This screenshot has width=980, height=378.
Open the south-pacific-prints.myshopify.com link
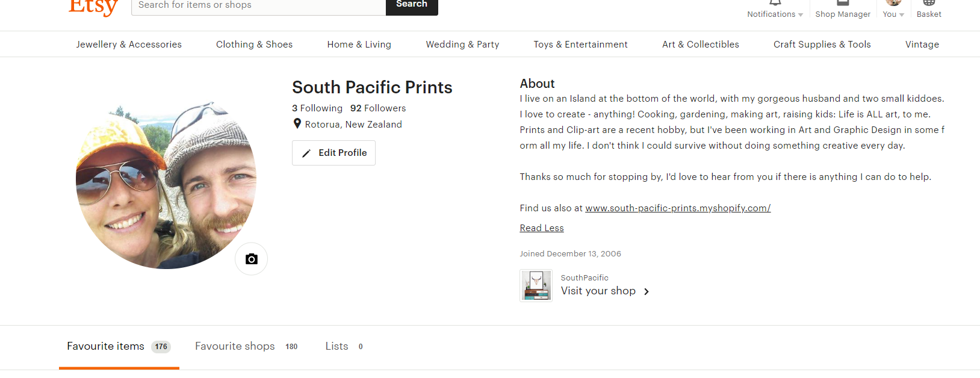click(677, 208)
